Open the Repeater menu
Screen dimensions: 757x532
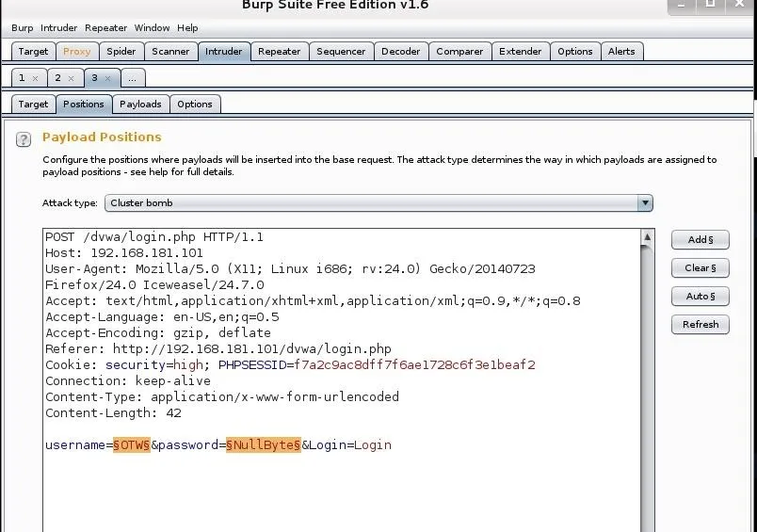coord(105,28)
